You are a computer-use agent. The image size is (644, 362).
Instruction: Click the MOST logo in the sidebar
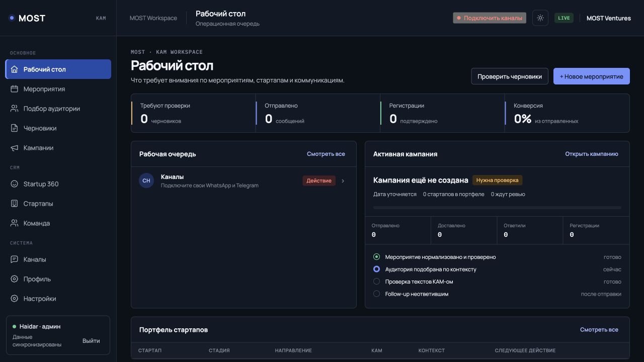[x=27, y=18]
